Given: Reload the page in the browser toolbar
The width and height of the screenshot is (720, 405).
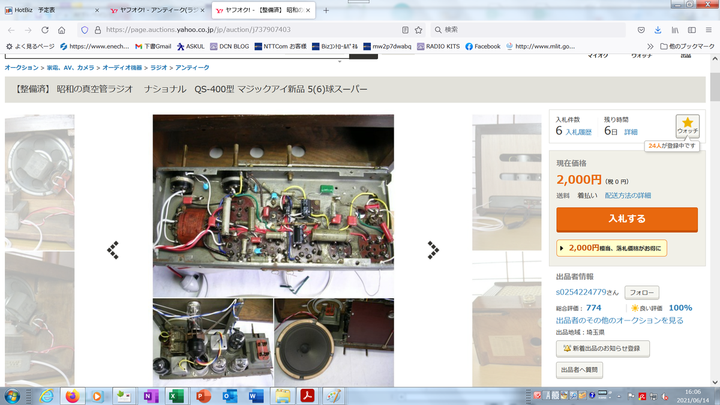Looking at the screenshot, I should (43, 30).
